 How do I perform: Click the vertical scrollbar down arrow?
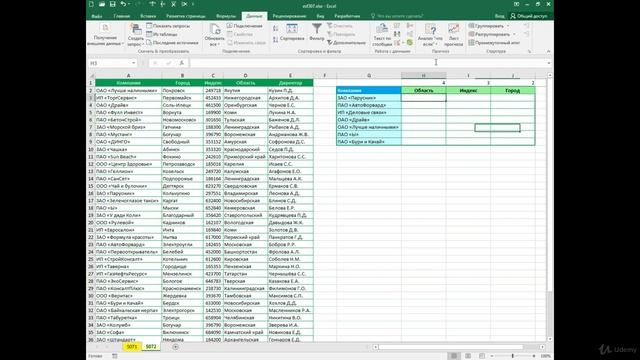pos(550,339)
